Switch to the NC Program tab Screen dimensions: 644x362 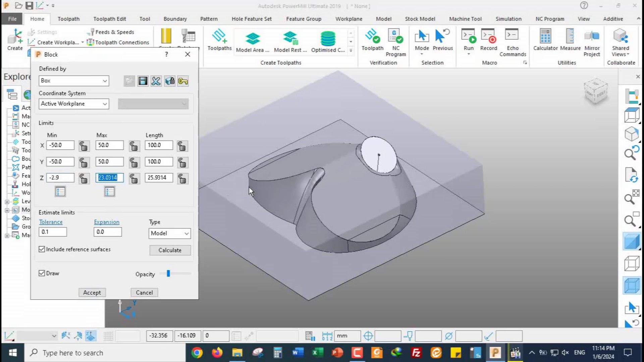click(550, 19)
